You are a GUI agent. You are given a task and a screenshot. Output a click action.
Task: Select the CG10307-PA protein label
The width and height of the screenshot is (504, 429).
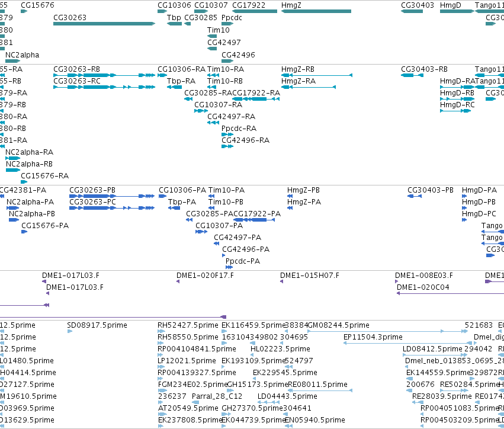(219, 226)
